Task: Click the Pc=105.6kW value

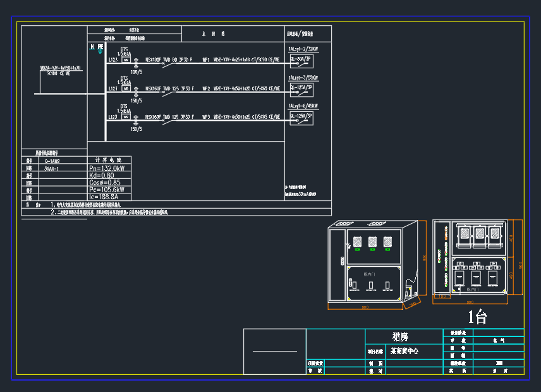Action: pyautogui.click(x=107, y=190)
